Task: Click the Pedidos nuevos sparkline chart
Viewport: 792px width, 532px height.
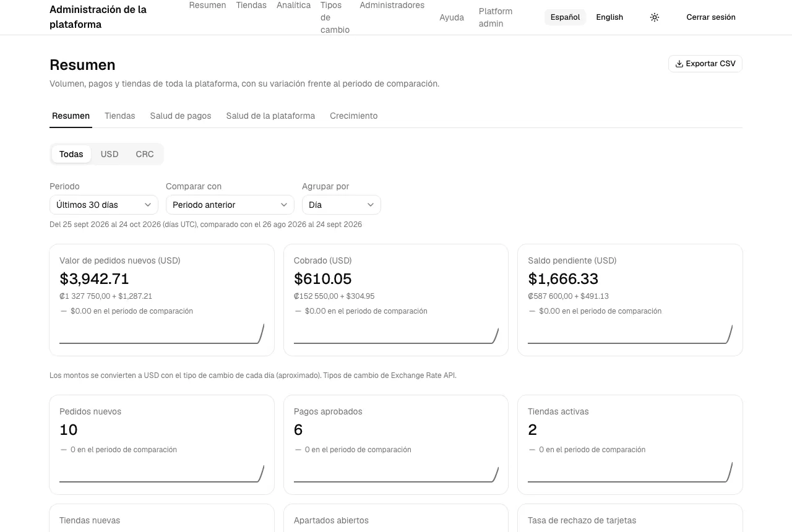Action: 161,473
